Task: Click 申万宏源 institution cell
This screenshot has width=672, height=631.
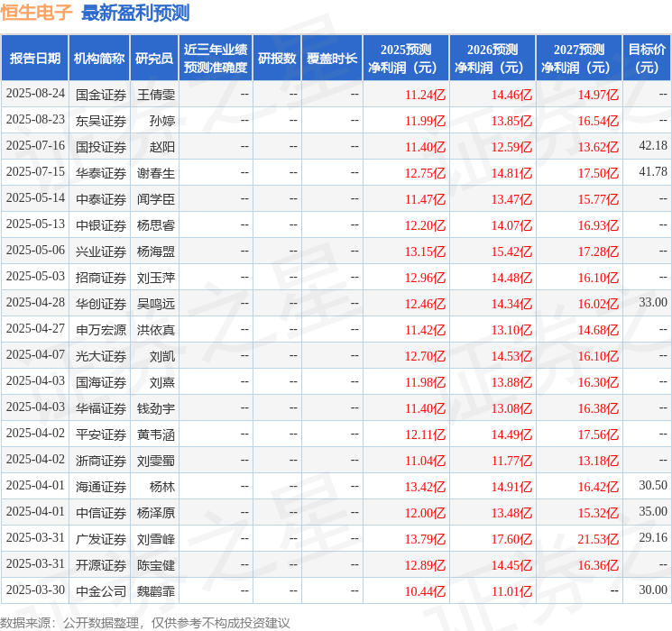Action: (101, 330)
